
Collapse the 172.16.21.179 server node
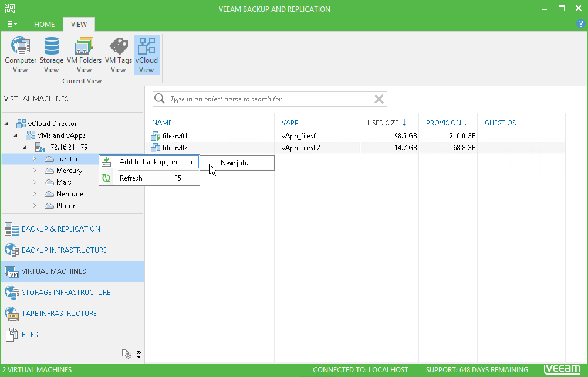tap(25, 147)
